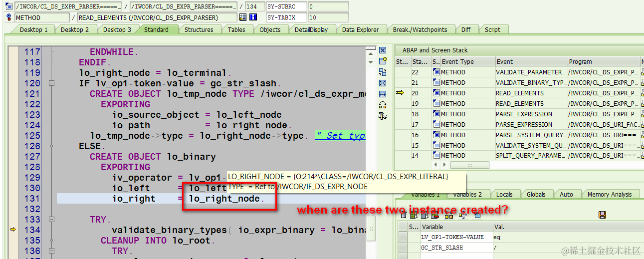644x259 pixels.
Task: Open the Memory Analysis tab
Action: 610,194
